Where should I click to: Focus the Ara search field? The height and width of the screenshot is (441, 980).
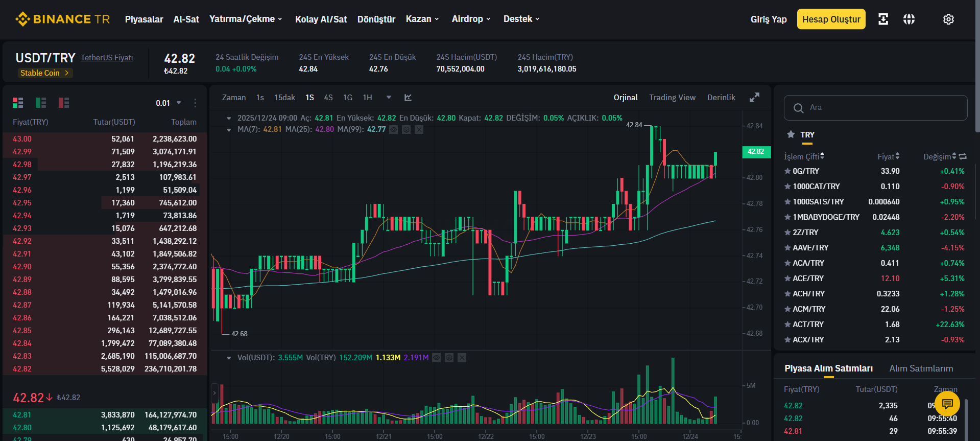tap(876, 108)
